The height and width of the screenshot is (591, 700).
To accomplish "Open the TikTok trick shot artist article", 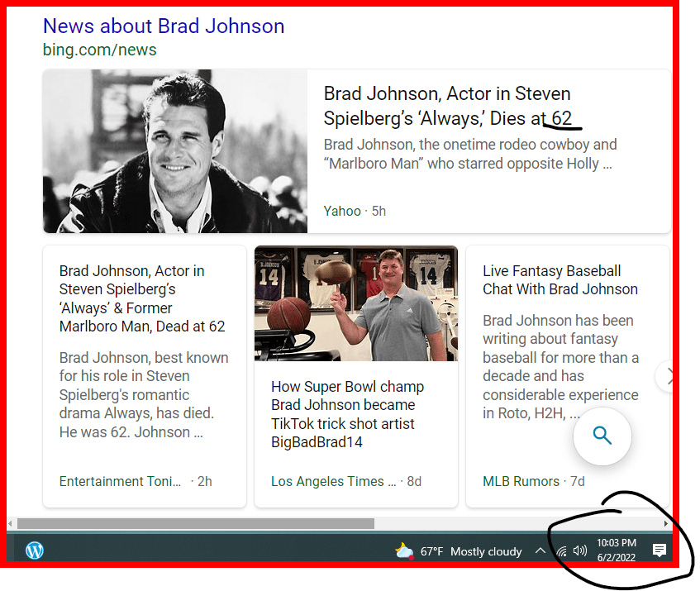I will point(347,414).
